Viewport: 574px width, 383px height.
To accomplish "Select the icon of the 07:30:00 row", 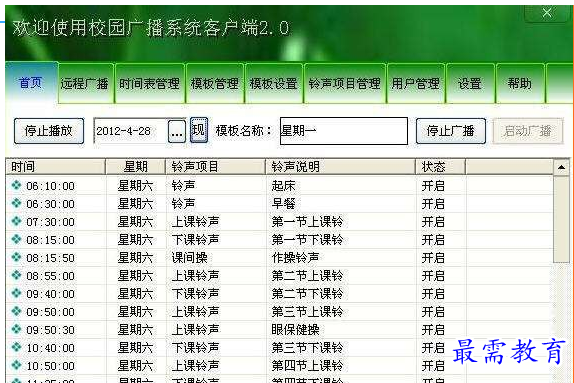I will (16, 221).
